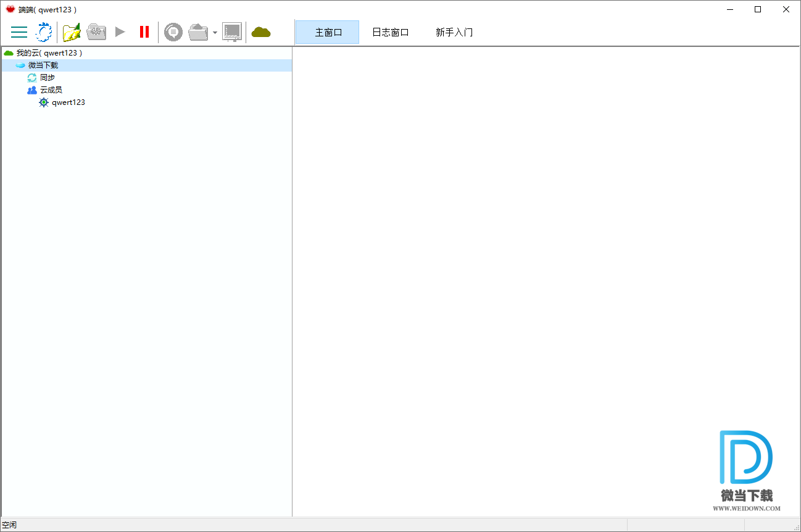Close the application window
The height and width of the screenshot is (532, 801).
tap(786, 9)
